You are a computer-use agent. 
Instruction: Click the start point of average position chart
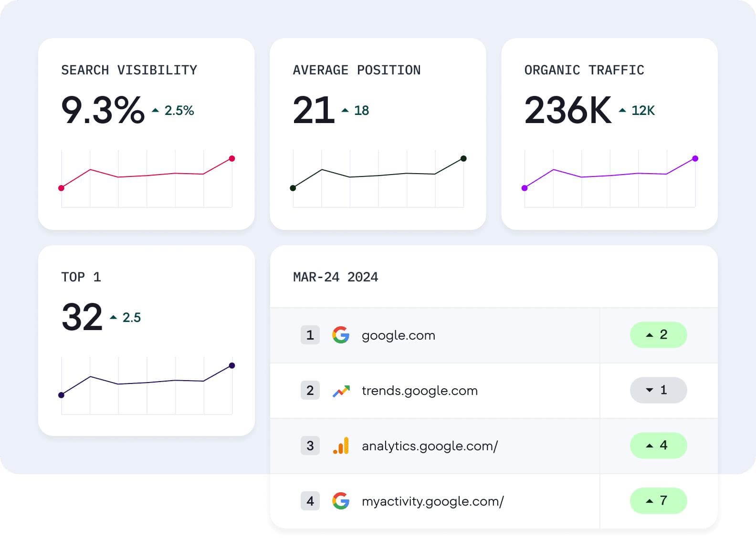[x=293, y=188]
